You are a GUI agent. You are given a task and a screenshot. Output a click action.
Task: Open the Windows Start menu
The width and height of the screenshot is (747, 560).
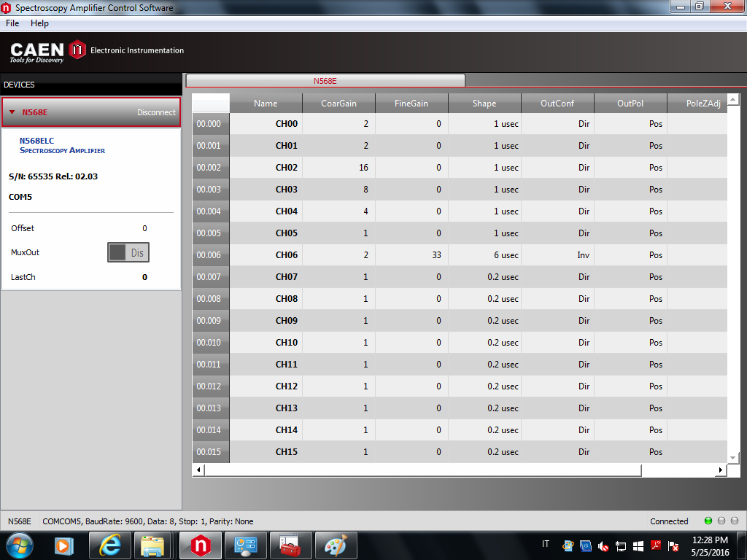(19, 545)
